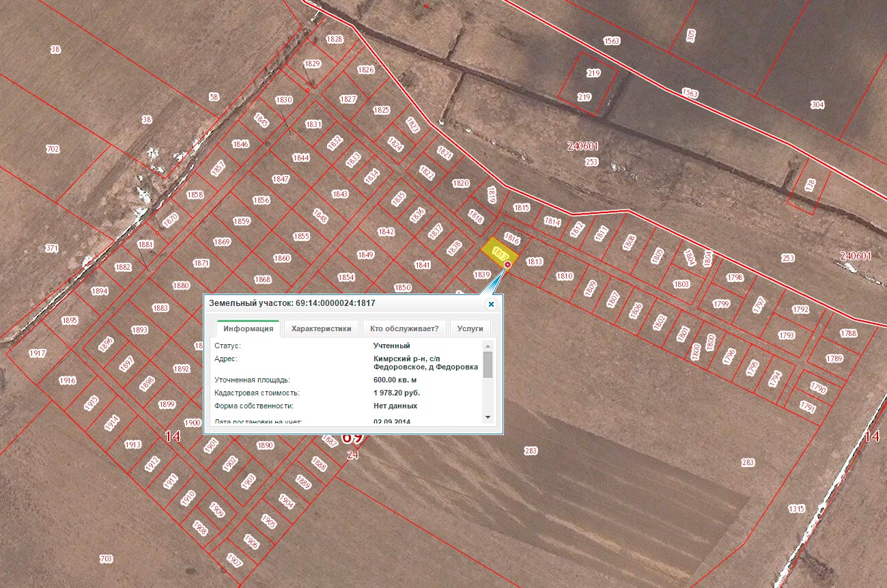
Task: Click parcel label 703
Action: tap(106, 559)
